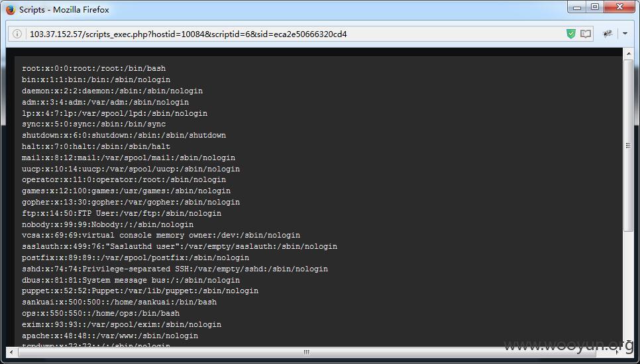
Task: Click the line "bin:x:1:1:bin:/bin:/sbin/nologin"
Action: 96,79
